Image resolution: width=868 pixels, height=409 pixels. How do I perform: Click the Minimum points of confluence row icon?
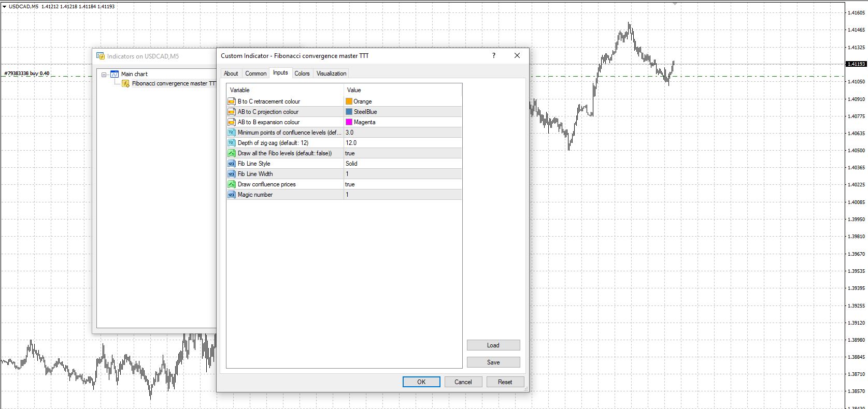pos(232,133)
